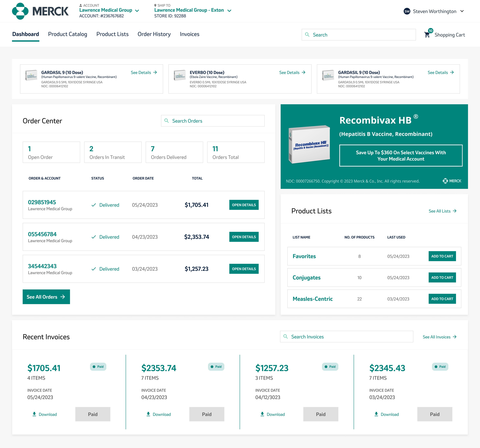Click the download icon for the $1257.23 invoice
Viewport: 480px width, 448px height.
point(262,414)
